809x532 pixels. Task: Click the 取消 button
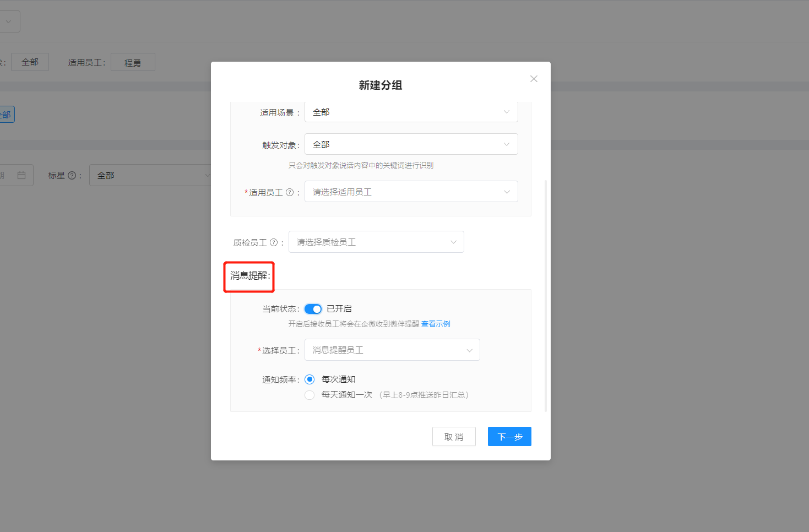coord(454,437)
